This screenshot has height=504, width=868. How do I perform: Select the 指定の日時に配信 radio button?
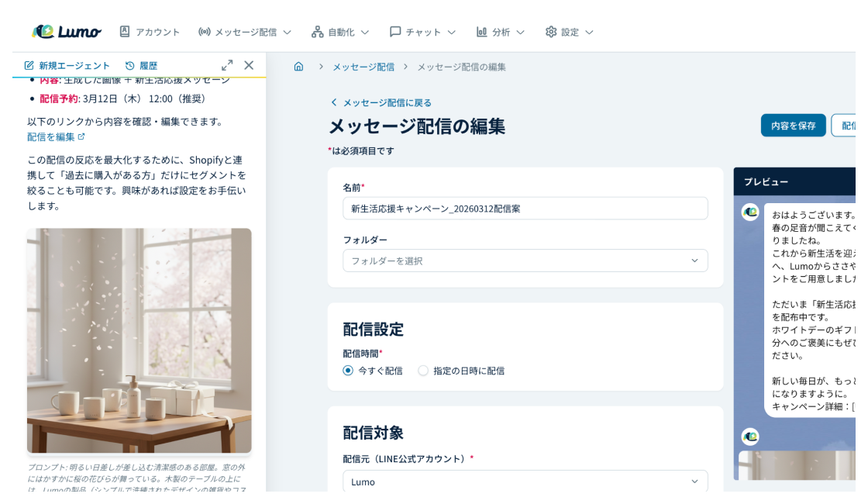pos(423,371)
